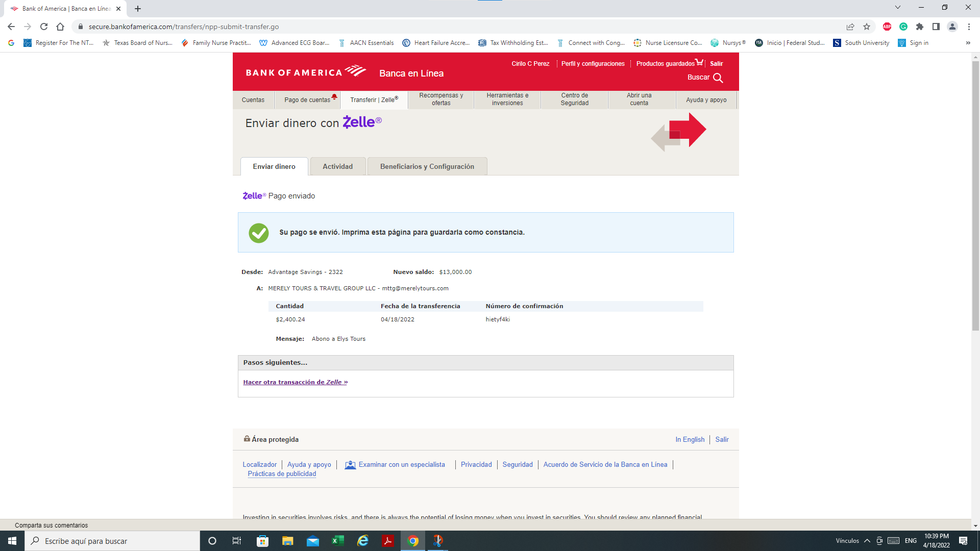980x551 pixels.
Task: Click Hacer otra transacción de Zelle link
Action: coord(295,382)
